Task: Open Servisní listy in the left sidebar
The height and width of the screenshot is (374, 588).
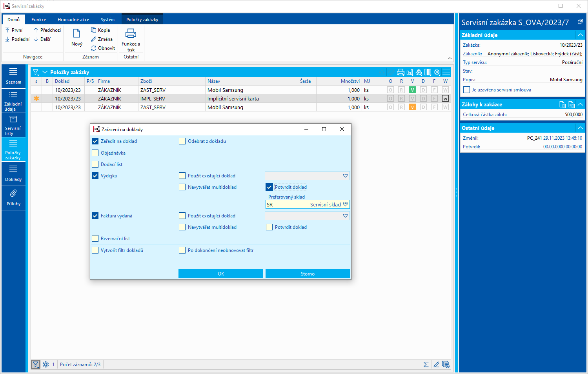Action: pyautogui.click(x=13, y=125)
